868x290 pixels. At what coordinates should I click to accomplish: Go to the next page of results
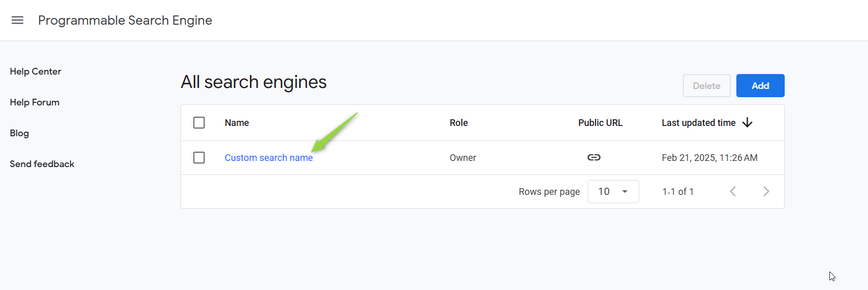766,191
